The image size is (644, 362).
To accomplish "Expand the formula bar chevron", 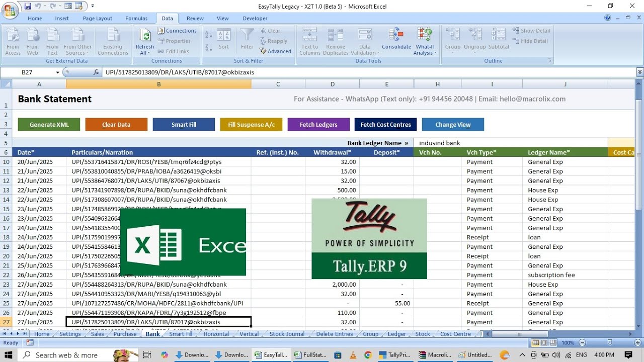I will tap(640, 72).
